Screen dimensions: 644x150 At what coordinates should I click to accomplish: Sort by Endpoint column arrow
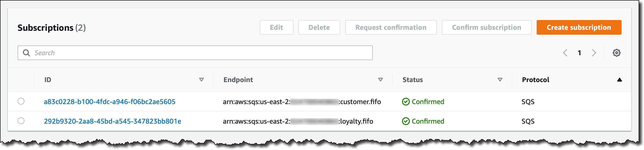coord(380,80)
